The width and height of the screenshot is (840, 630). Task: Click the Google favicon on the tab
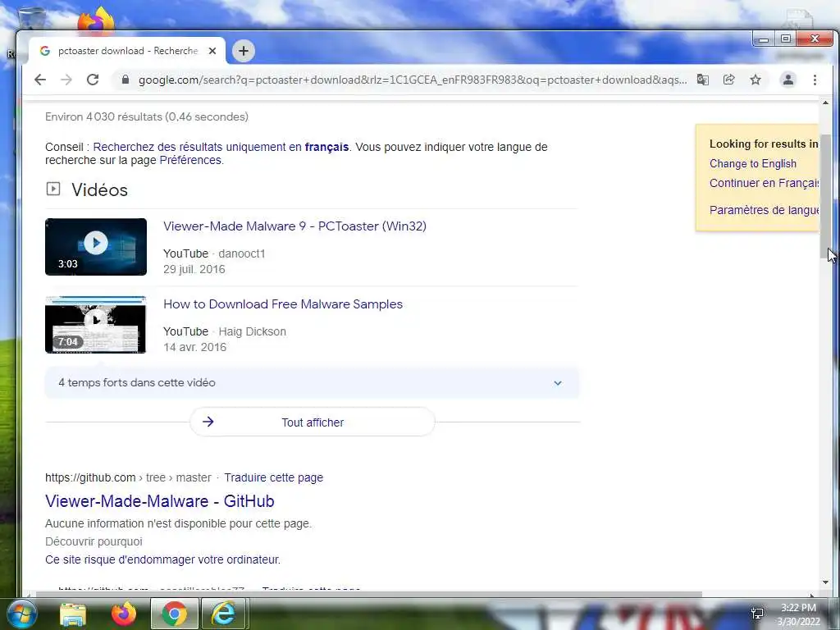click(x=45, y=51)
